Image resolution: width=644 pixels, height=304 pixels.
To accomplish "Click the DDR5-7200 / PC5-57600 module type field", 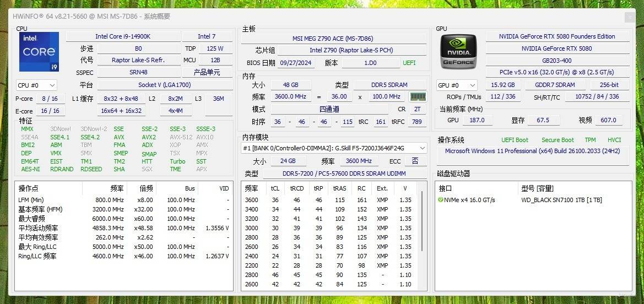I will click(x=344, y=174).
